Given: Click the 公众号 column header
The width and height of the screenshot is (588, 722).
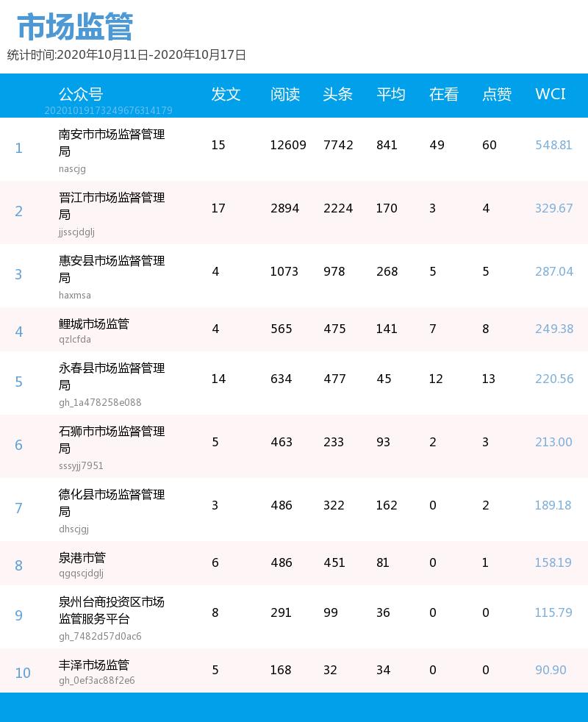Looking at the screenshot, I should (x=81, y=94).
